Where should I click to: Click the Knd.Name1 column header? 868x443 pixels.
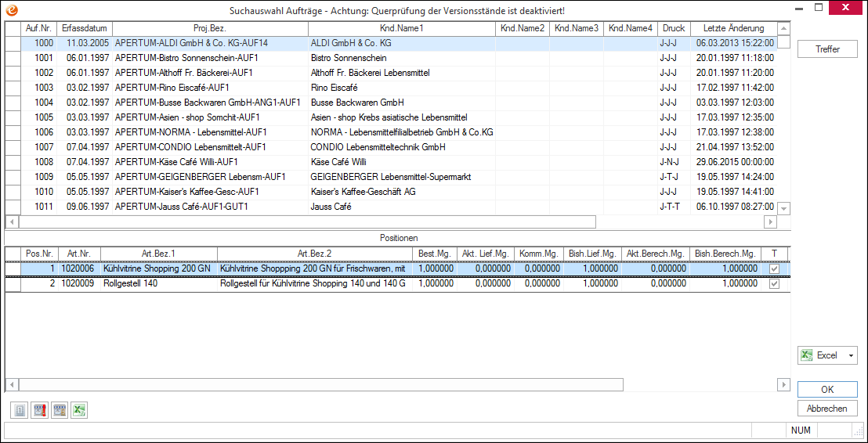(x=401, y=28)
